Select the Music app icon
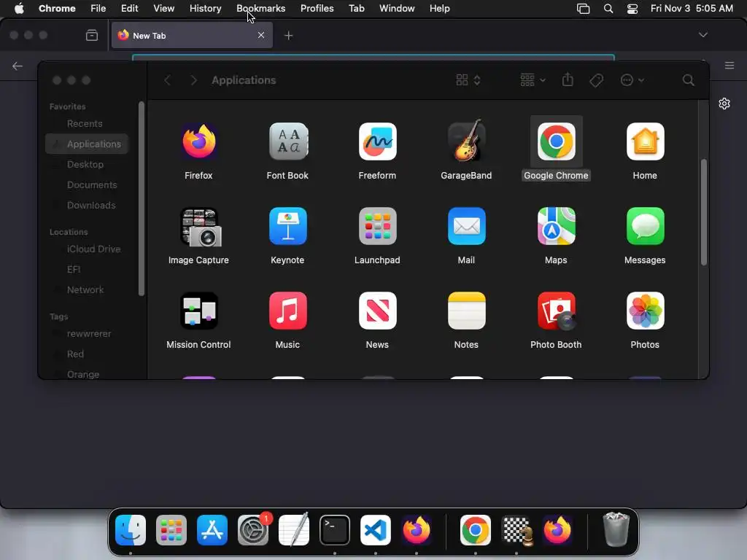The height and width of the screenshot is (560, 747). 287,311
